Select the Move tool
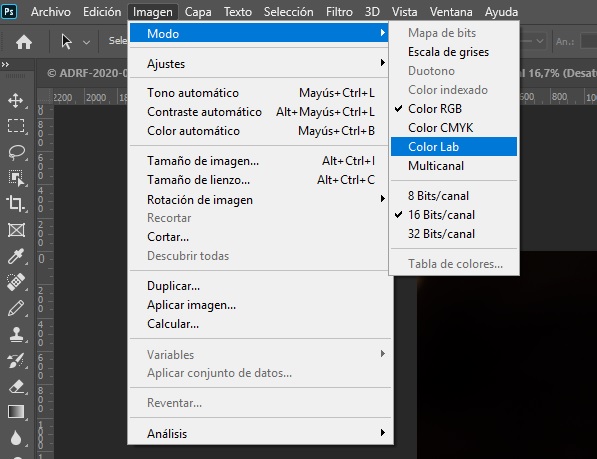The image size is (597, 459). (16, 101)
